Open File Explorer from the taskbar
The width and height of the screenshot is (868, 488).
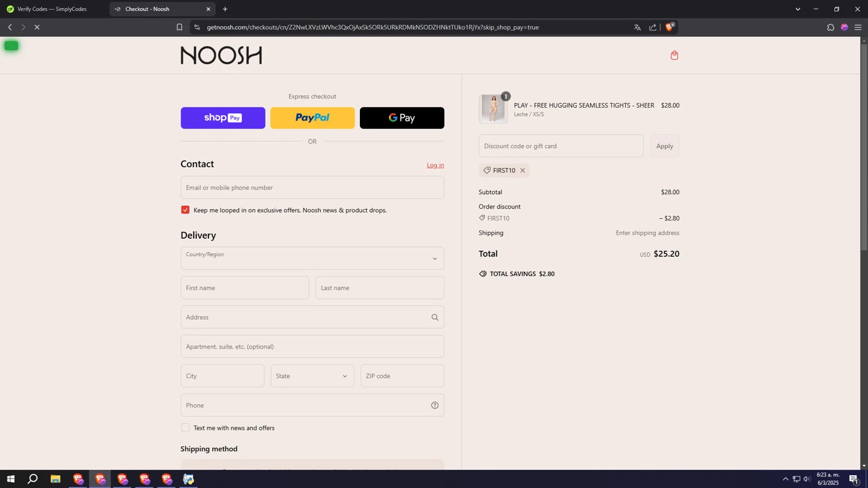[56, 479]
